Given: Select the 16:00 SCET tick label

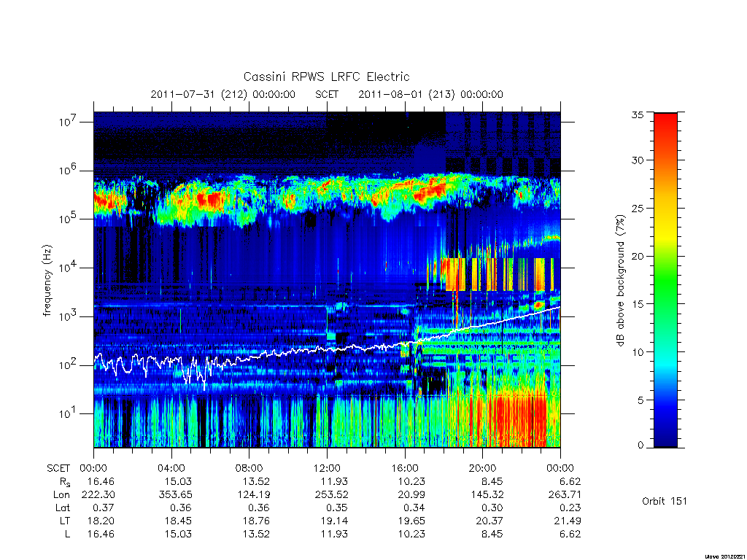Looking at the screenshot, I should tap(404, 468).
